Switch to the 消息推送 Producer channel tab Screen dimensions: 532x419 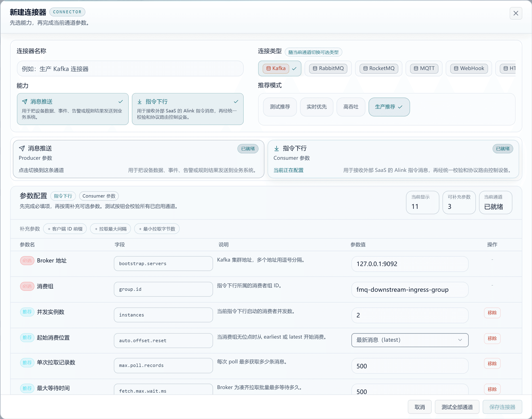[x=138, y=159]
